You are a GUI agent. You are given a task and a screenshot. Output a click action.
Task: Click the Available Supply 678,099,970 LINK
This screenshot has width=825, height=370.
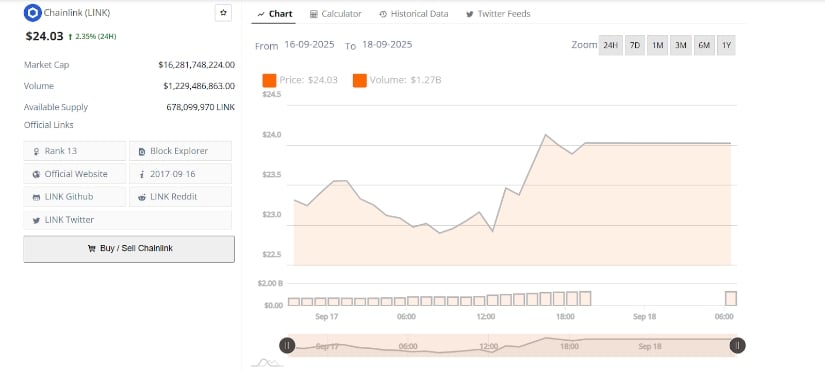pyautogui.click(x=200, y=107)
